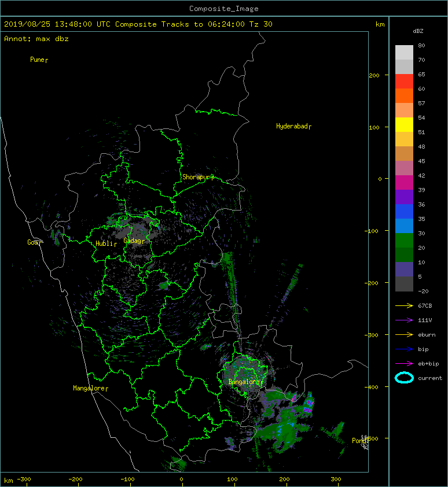Click the bright green 30 dBZ swatch

coord(404,241)
